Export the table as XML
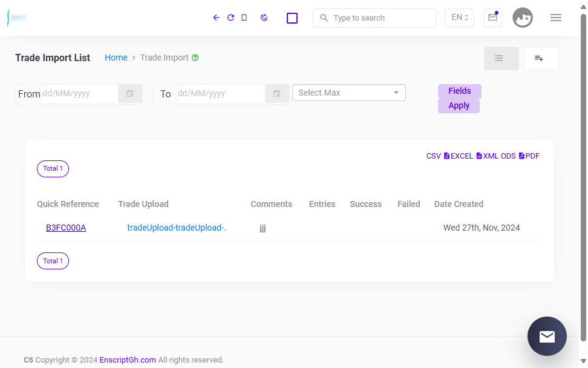This screenshot has width=588, height=368. (x=487, y=156)
